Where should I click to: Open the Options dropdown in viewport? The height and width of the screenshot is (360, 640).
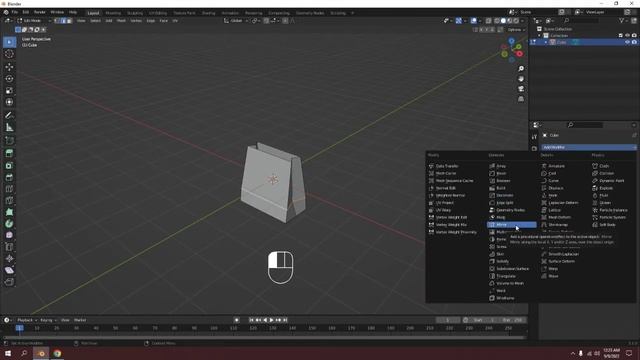516,30
